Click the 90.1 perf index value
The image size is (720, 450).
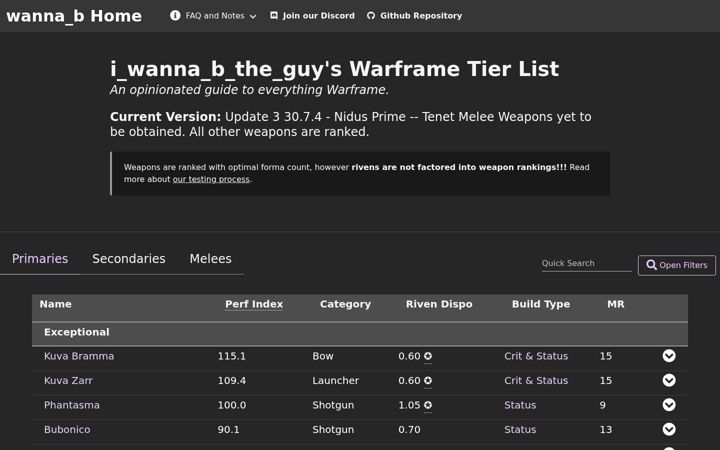pos(228,429)
